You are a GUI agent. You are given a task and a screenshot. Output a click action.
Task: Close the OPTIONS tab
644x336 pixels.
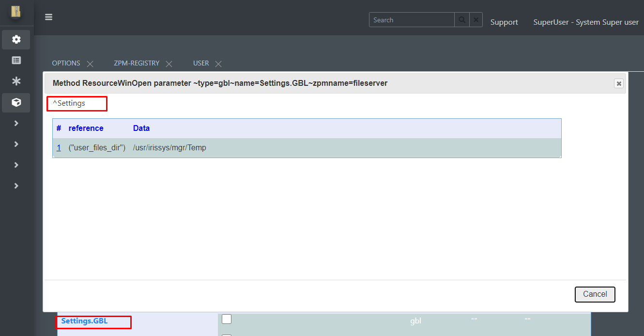(90, 64)
